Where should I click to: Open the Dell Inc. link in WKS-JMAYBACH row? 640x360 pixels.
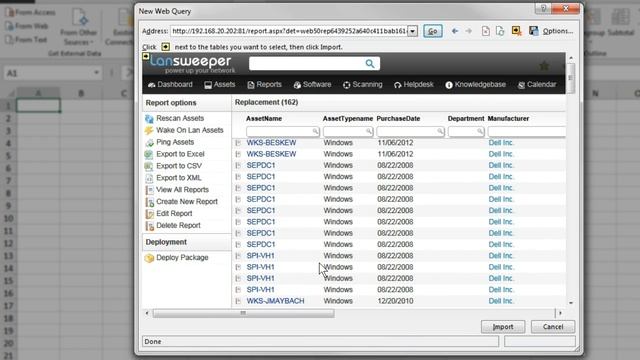(x=501, y=301)
